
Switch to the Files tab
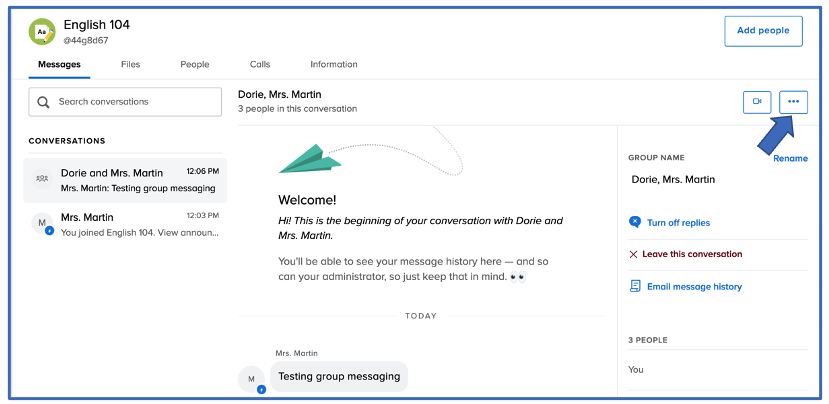pyautogui.click(x=130, y=64)
